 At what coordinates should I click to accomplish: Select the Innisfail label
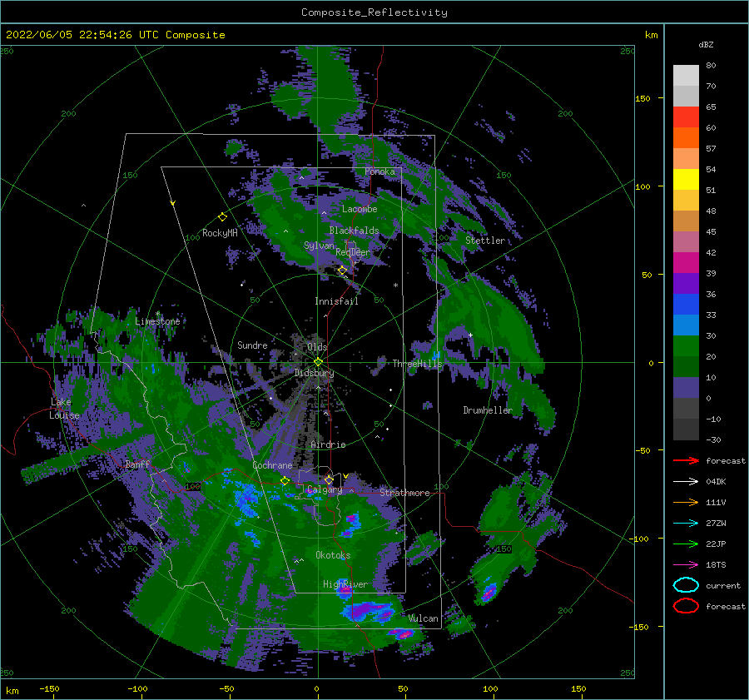click(336, 301)
